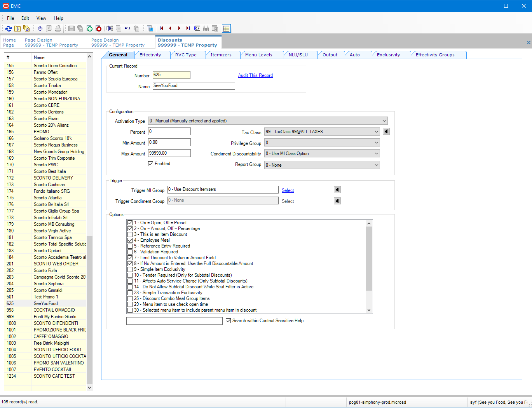Go to first record using the toolbar arrow
This screenshot has width=532, height=408.
click(x=161, y=28)
